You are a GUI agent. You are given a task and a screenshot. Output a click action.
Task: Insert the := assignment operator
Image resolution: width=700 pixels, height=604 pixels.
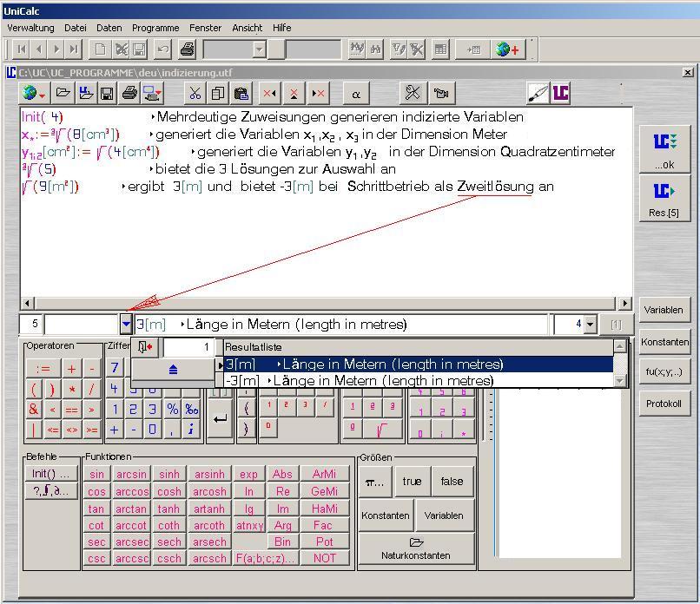[43, 369]
